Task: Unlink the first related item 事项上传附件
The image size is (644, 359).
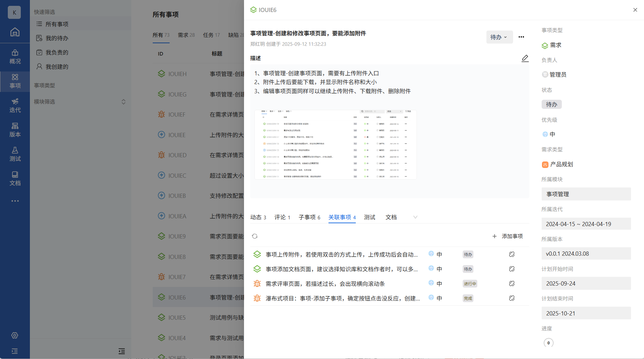Action: pos(512,254)
